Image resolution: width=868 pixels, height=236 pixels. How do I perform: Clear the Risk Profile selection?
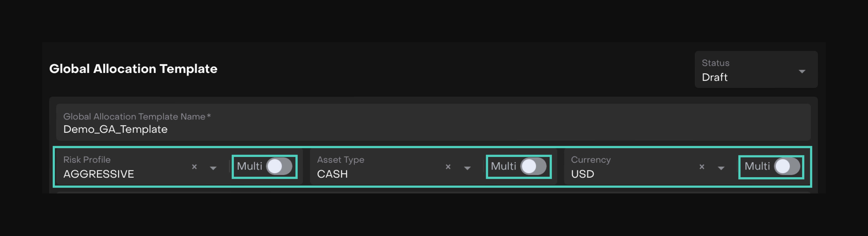click(x=194, y=167)
